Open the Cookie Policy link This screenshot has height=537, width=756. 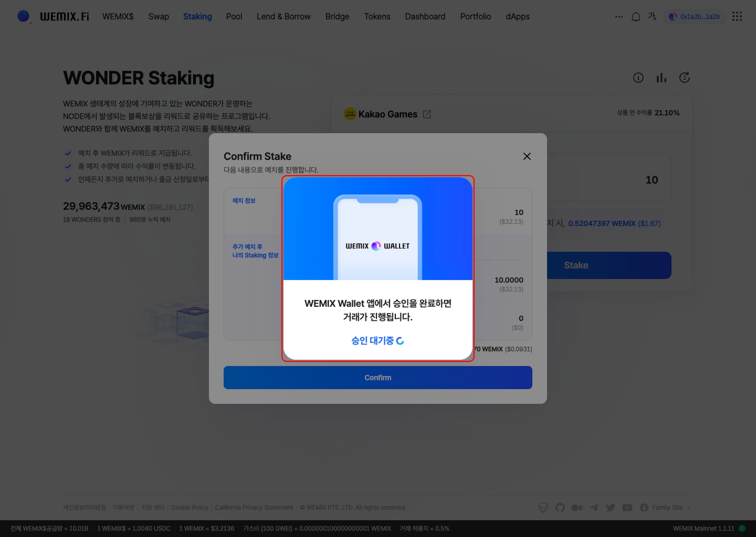pos(190,507)
